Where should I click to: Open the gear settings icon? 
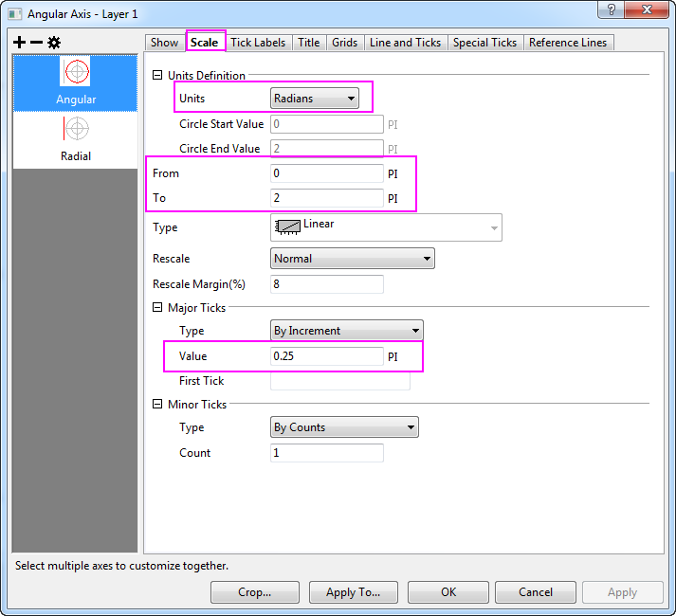54,43
